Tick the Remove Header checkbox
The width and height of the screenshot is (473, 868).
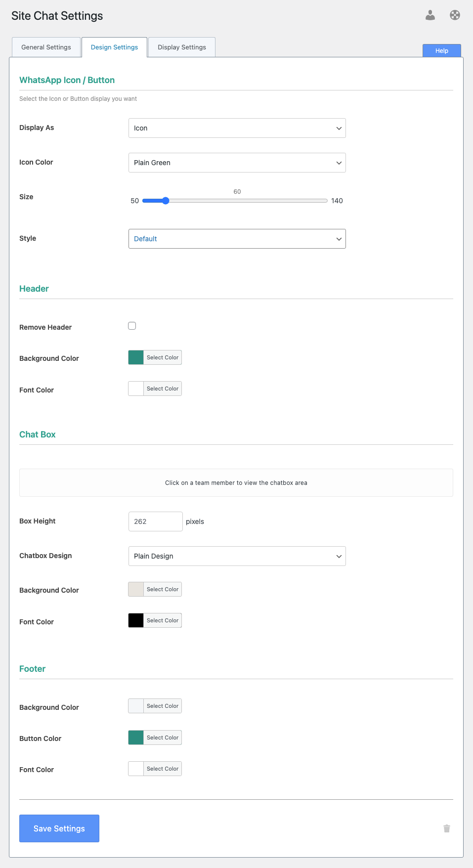pos(132,326)
